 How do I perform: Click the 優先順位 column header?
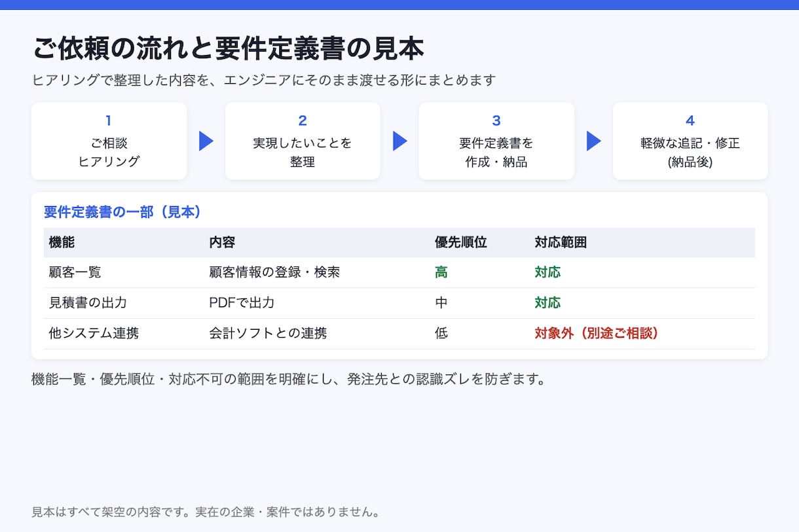click(x=461, y=243)
